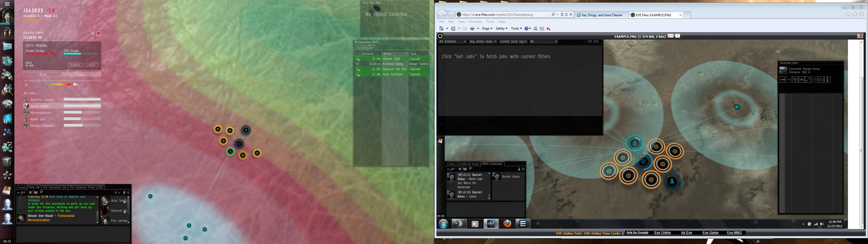Open the Any Active state dropdown
868x244 pixels.
click(483, 41)
